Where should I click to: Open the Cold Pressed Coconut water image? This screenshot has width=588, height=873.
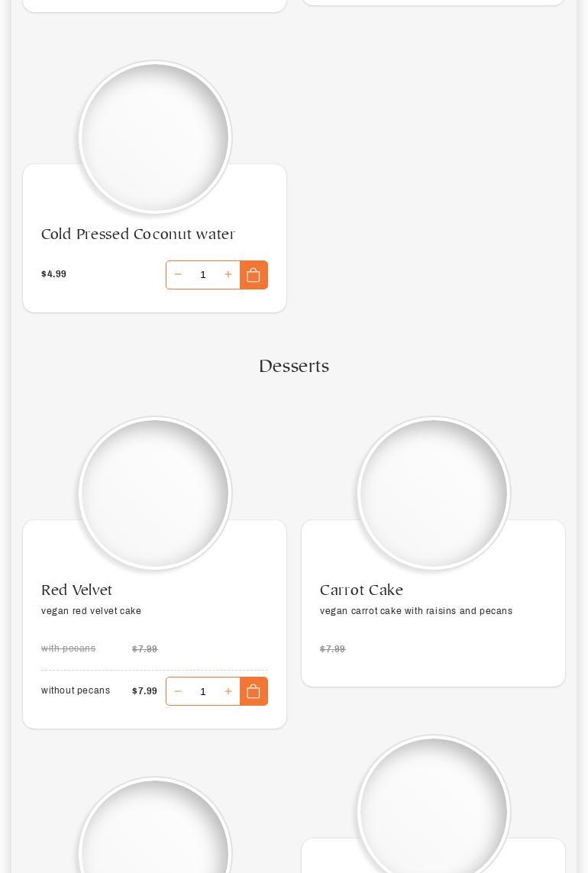pyautogui.click(x=155, y=137)
